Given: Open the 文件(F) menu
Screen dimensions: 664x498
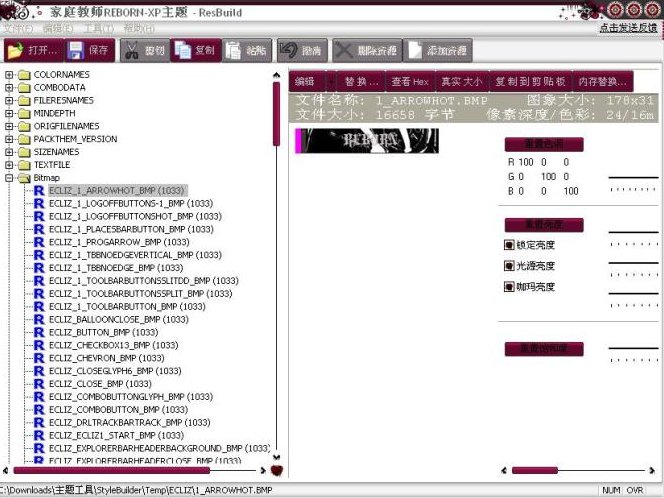Looking at the screenshot, I should (18, 29).
